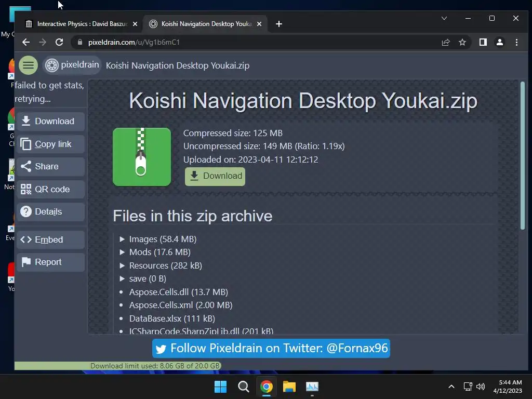Viewport: 532px width, 399px height.
Task: Open Windows taskbar search
Action: pos(244,387)
